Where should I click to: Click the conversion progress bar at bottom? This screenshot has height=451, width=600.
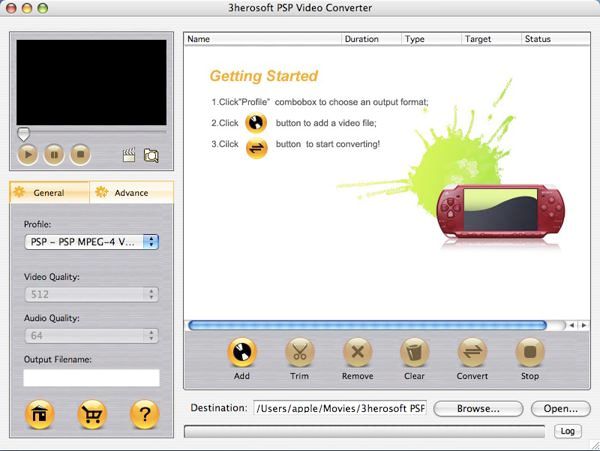click(x=364, y=431)
